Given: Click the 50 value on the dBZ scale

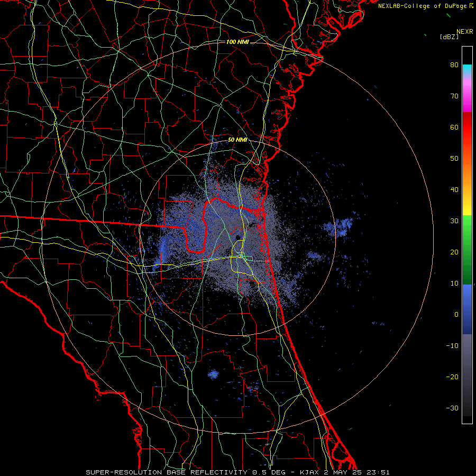Looking at the screenshot, I should (454, 159).
